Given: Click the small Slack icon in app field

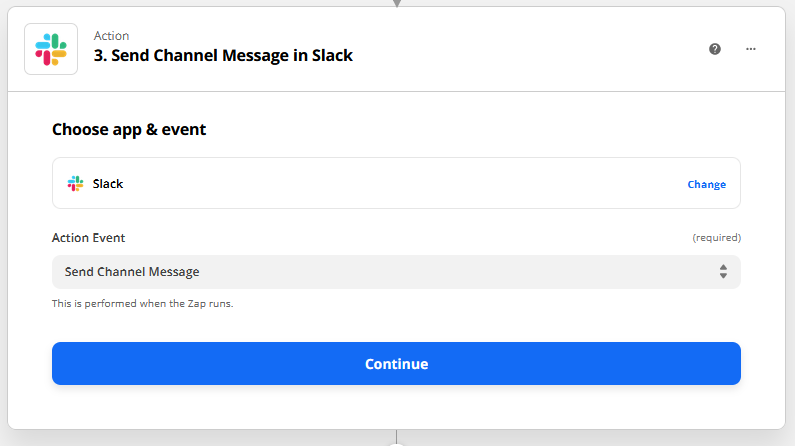Looking at the screenshot, I should click(x=75, y=184).
